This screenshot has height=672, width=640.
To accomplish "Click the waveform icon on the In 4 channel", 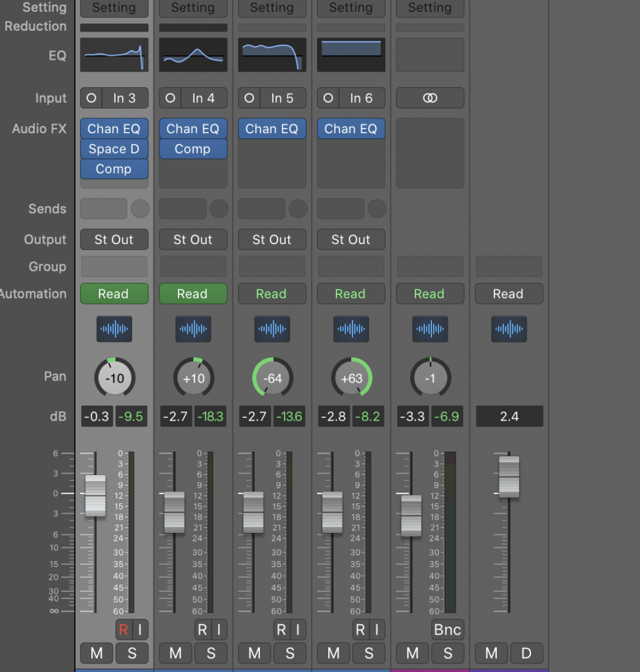I will click(194, 329).
